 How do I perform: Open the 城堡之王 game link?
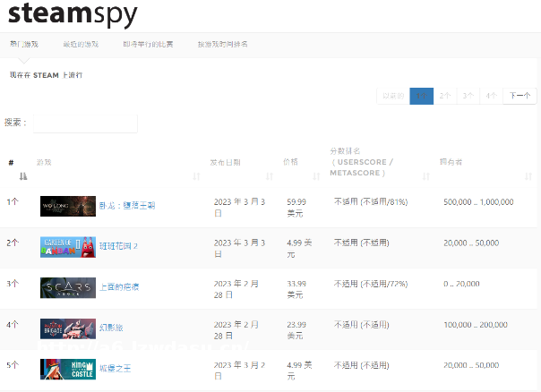pos(114,368)
